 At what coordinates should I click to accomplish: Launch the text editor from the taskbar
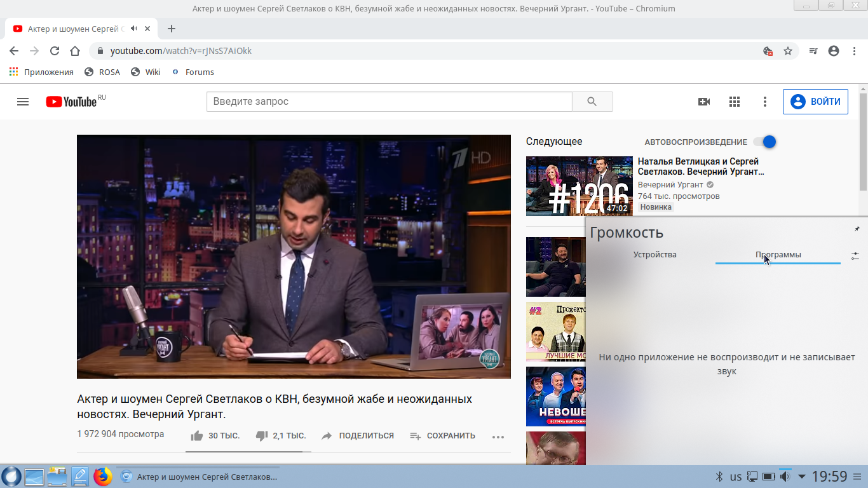80,477
